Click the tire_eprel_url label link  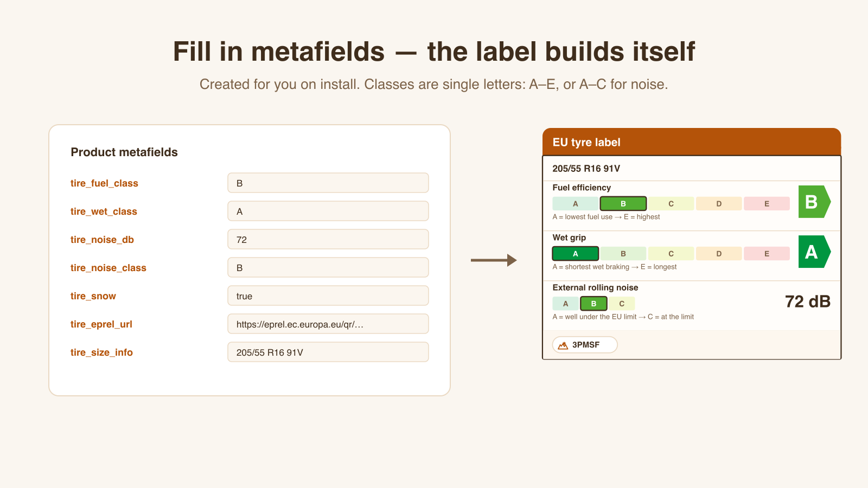click(x=101, y=324)
